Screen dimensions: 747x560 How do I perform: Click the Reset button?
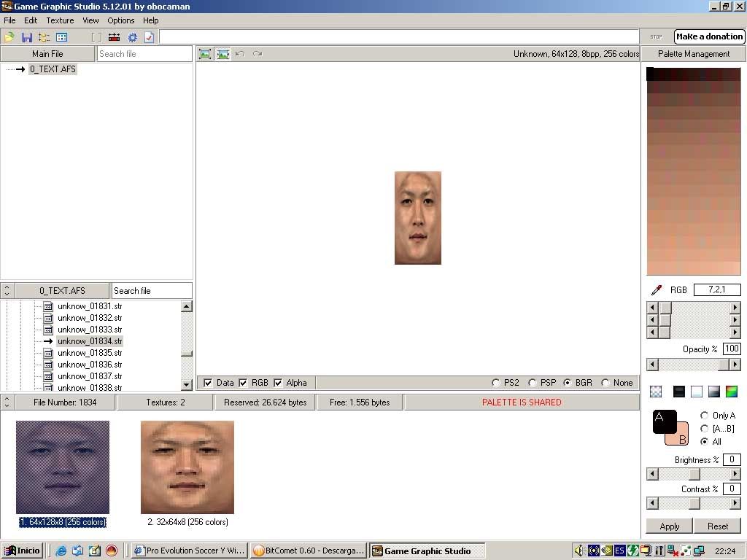tap(718, 526)
